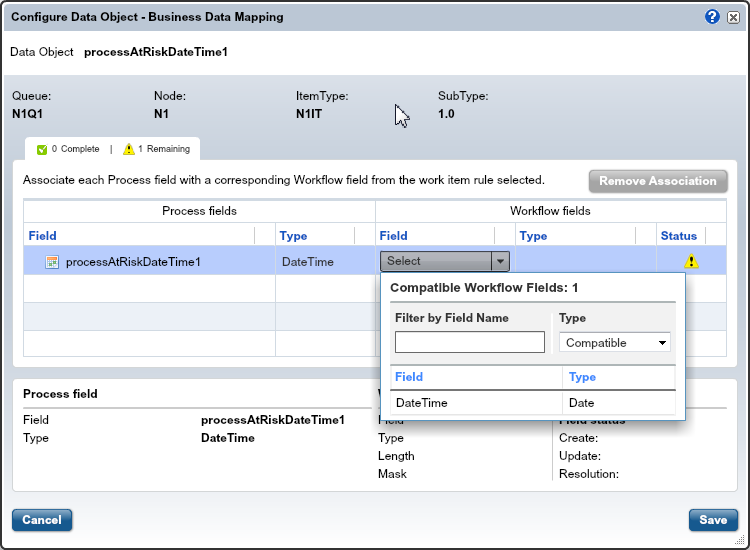
Task: Click the Update: label
Action: [580, 456]
